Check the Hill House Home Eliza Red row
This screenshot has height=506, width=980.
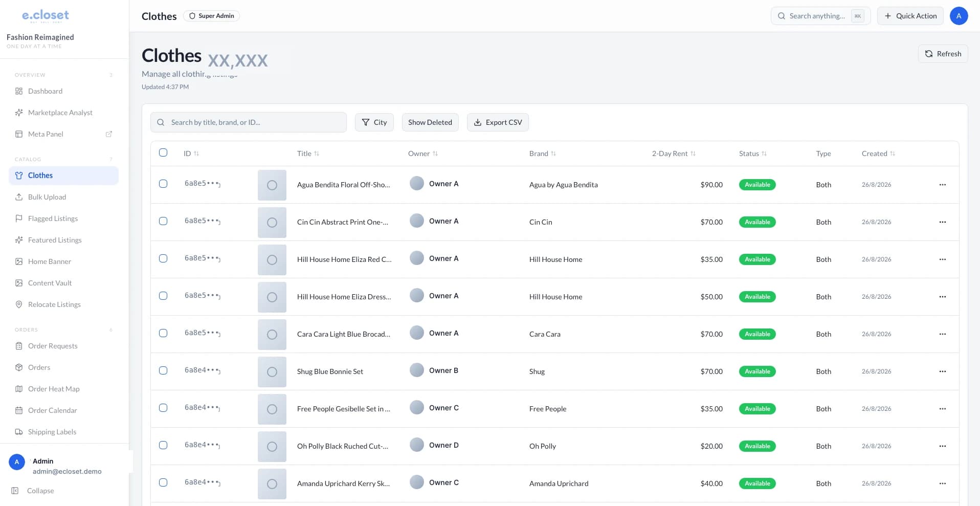click(163, 258)
